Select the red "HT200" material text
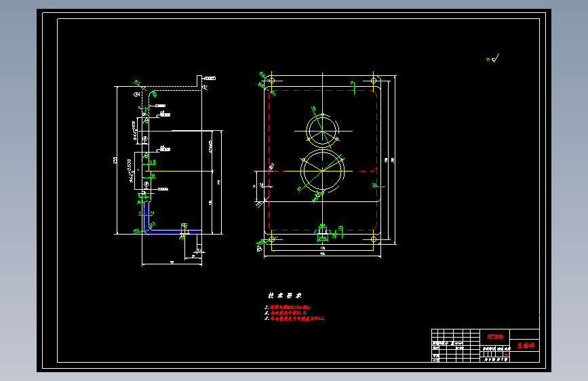The height and width of the screenshot is (381, 588). [494, 337]
